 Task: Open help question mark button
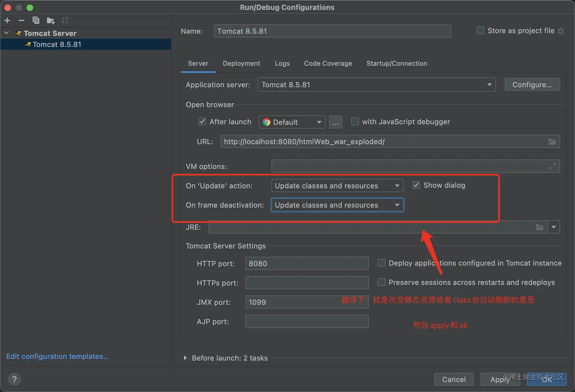coord(14,379)
